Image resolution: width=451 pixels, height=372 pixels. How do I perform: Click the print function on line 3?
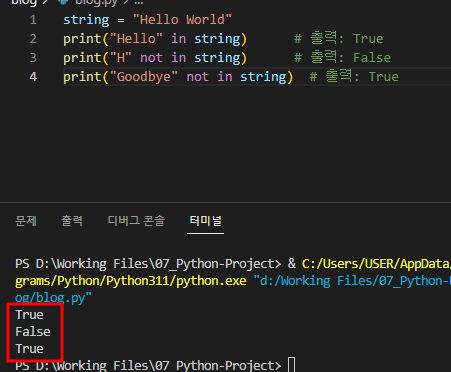(82, 58)
